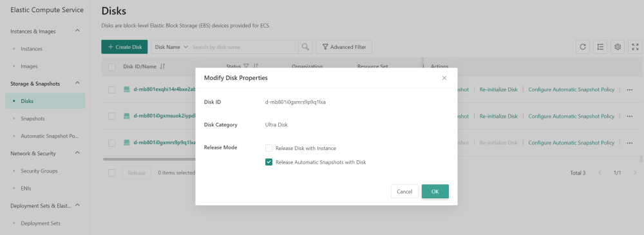
Task: Click the page indicator 1/1
Action: pos(618,173)
